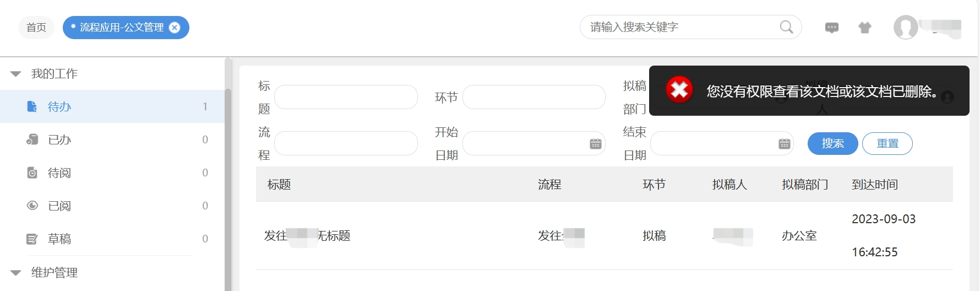Open the 已阅 list
Viewport: 980px width, 291px height.
click(x=59, y=206)
